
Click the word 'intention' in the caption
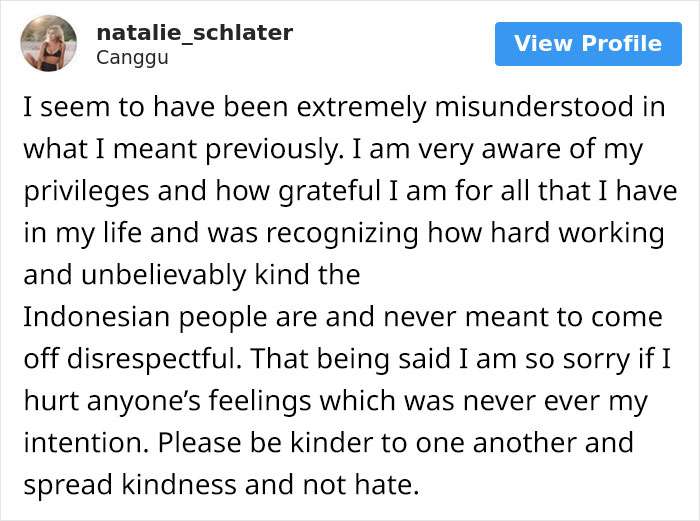pyautogui.click(x=83, y=443)
